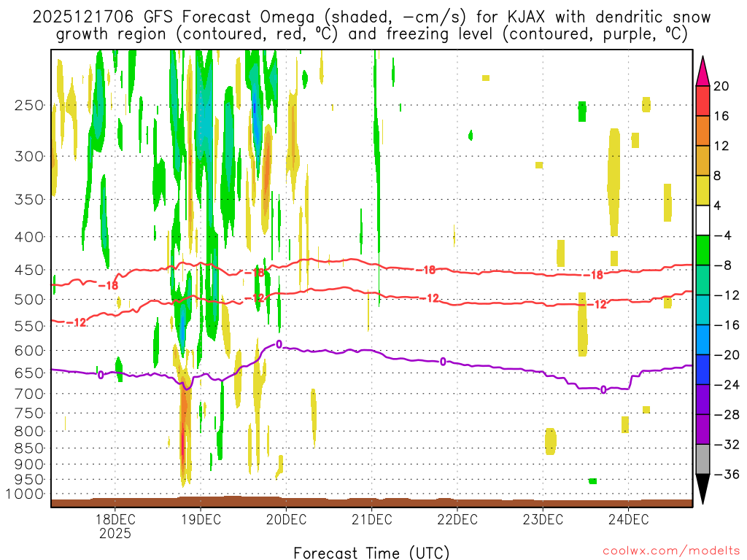Click the 600 pressure level label
Screen dimensions: 747x560
coord(29,351)
